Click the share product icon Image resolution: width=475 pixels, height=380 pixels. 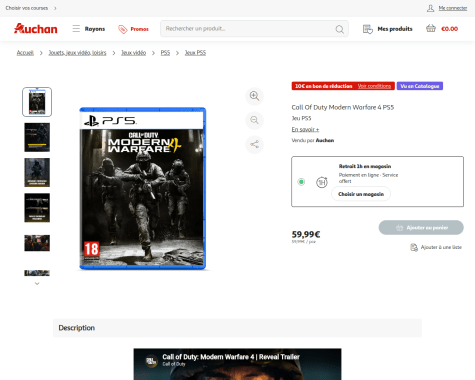[254, 144]
